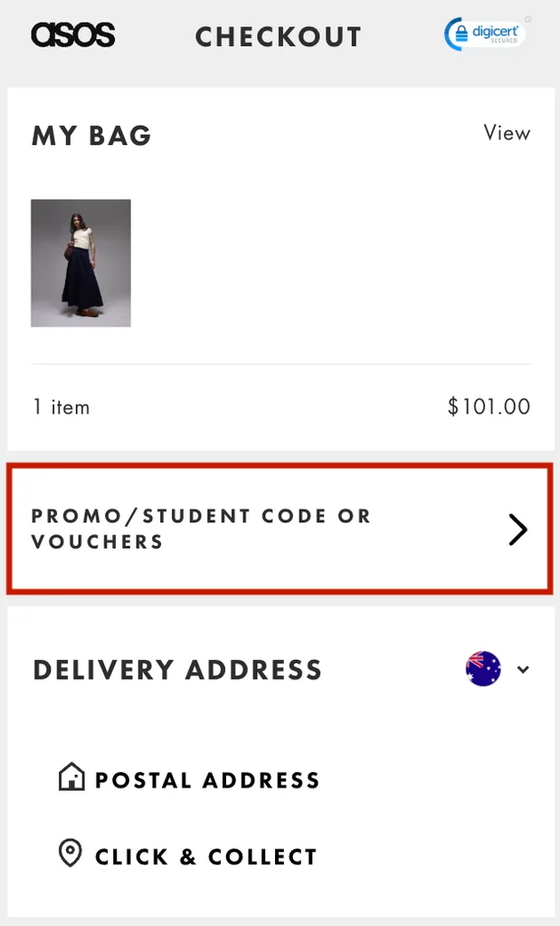
Task: Open the Promo/Student Code or Vouchers section
Action: click(280, 529)
